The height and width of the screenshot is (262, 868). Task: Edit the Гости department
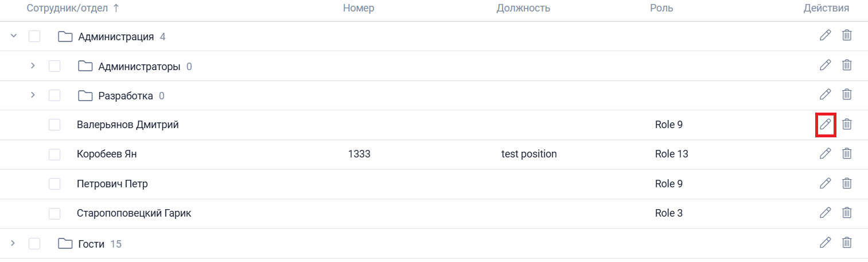825,242
